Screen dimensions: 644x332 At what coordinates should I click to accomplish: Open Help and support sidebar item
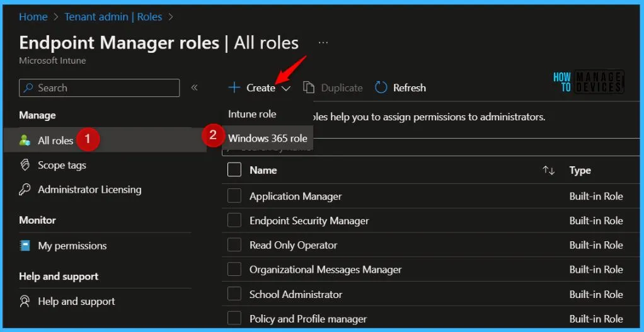pos(76,302)
